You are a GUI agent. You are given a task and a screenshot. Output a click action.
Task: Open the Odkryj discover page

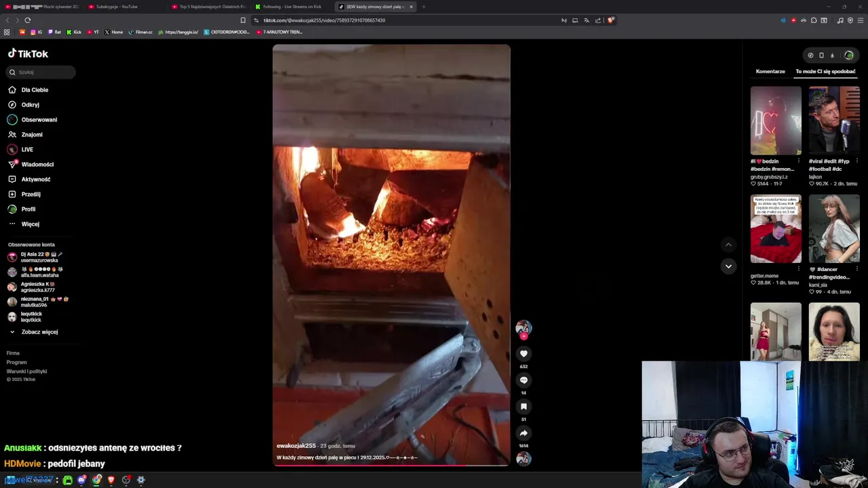point(24,104)
